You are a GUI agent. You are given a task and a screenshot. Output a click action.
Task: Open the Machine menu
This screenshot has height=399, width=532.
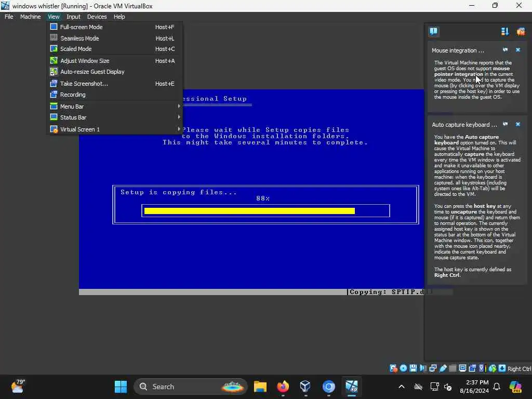[x=30, y=17]
